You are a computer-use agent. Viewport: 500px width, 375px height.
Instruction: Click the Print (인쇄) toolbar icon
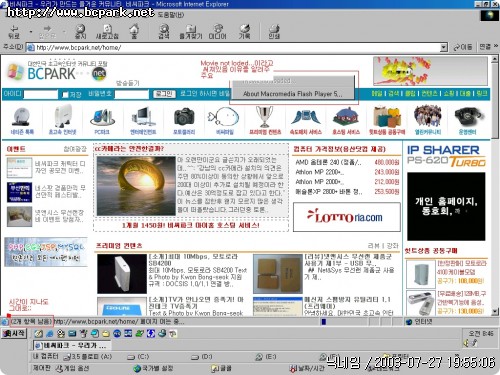[274, 32]
